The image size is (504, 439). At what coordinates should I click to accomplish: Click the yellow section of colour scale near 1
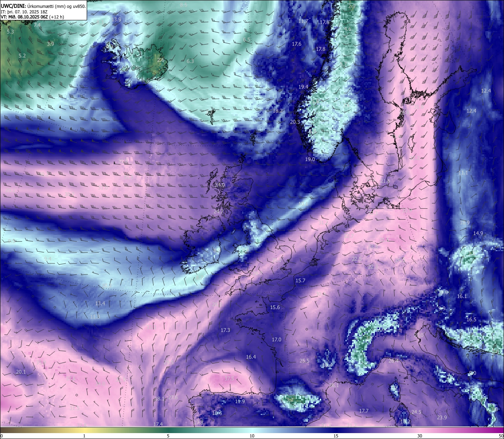(84, 430)
